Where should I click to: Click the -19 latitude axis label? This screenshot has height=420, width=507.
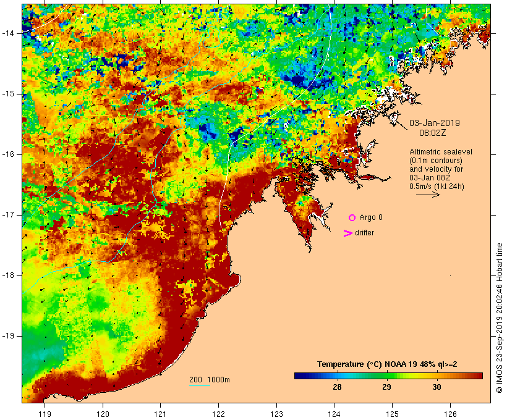tap(9, 336)
